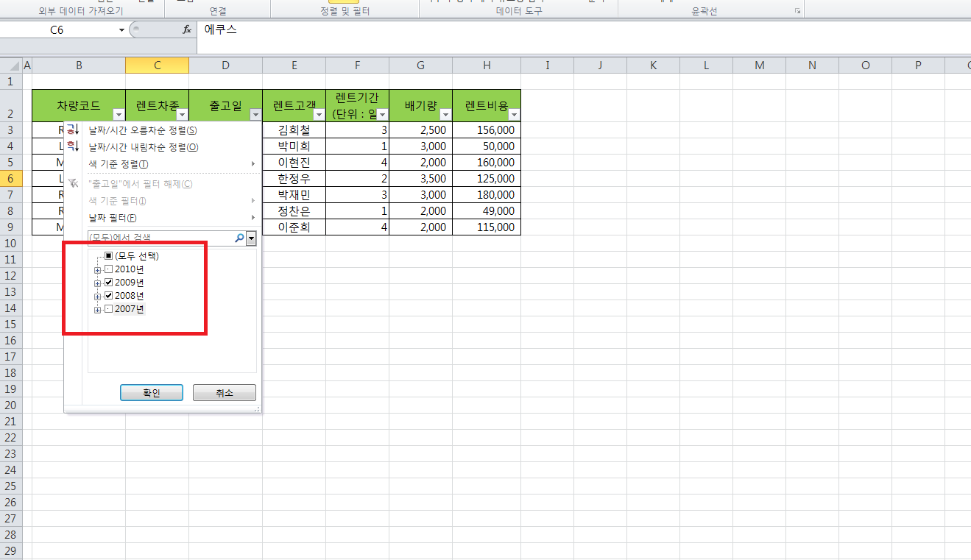Click the ascending date sort icon

(x=72, y=130)
